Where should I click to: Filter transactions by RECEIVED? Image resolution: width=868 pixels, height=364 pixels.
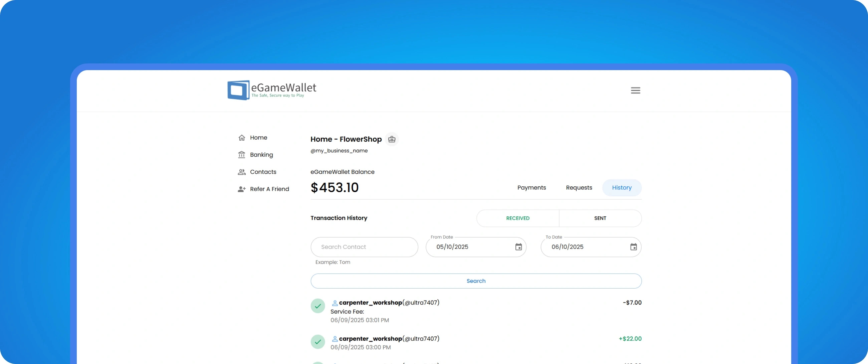click(517, 218)
